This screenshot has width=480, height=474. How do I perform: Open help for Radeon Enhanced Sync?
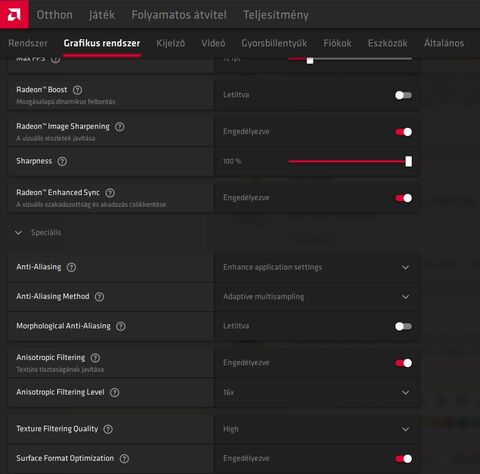110,193
